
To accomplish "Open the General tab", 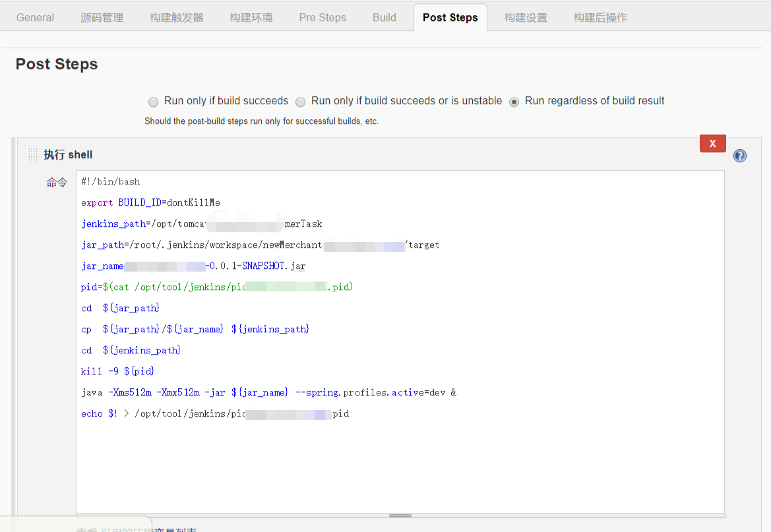I will pos(35,18).
